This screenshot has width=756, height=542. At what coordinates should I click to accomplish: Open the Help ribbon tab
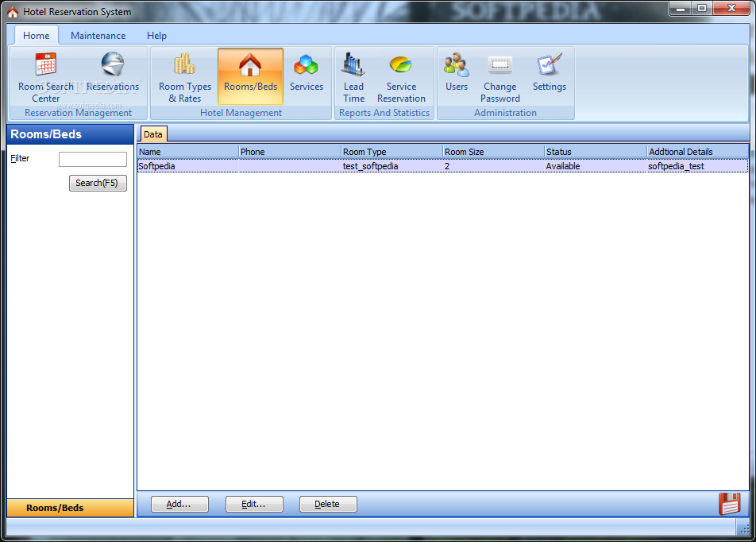156,35
